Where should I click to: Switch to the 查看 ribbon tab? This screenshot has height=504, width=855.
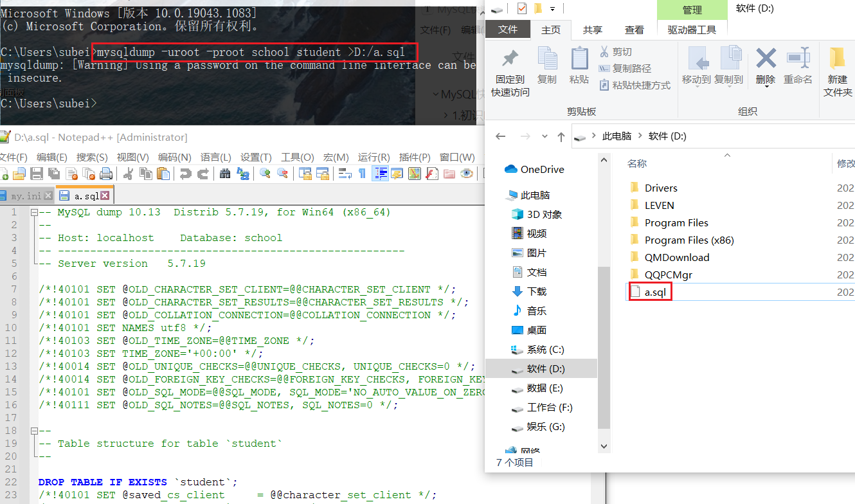(x=634, y=30)
